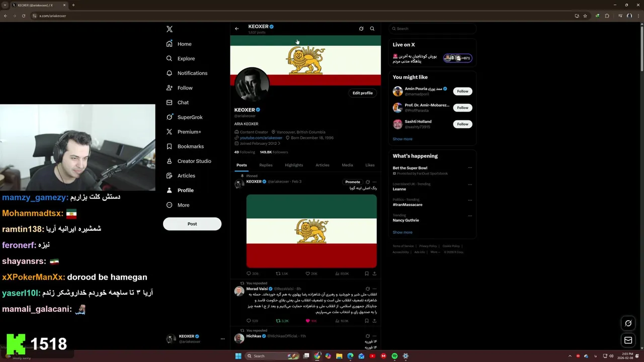
Task: Follow Sashti Holland
Action: coord(462,124)
